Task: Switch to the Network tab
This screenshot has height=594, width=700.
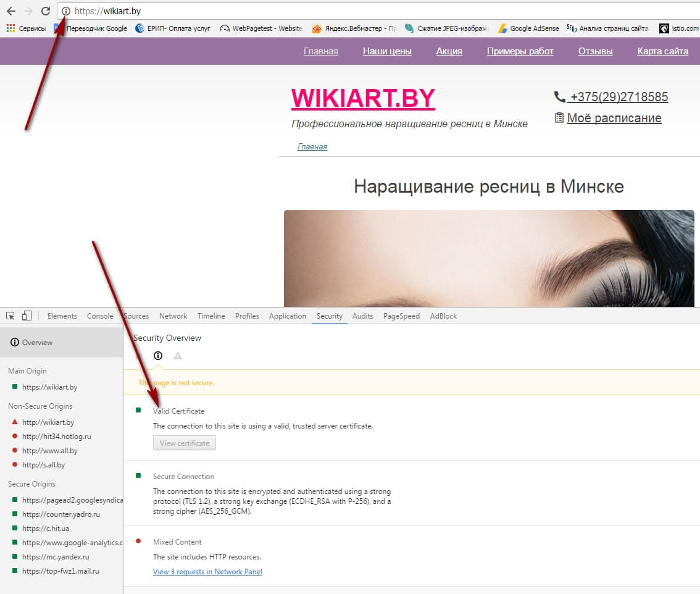Action: click(x=173, y=316)
